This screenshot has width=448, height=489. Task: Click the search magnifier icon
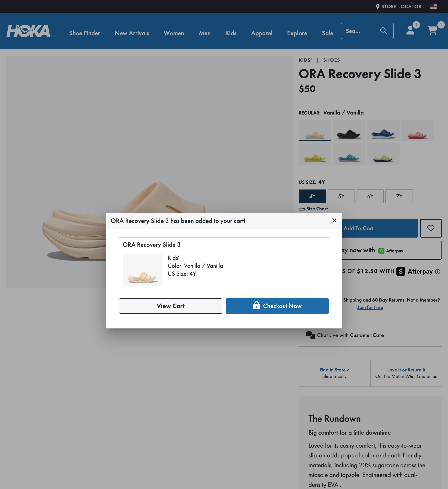pyautogui.click(x=383, y=31)
